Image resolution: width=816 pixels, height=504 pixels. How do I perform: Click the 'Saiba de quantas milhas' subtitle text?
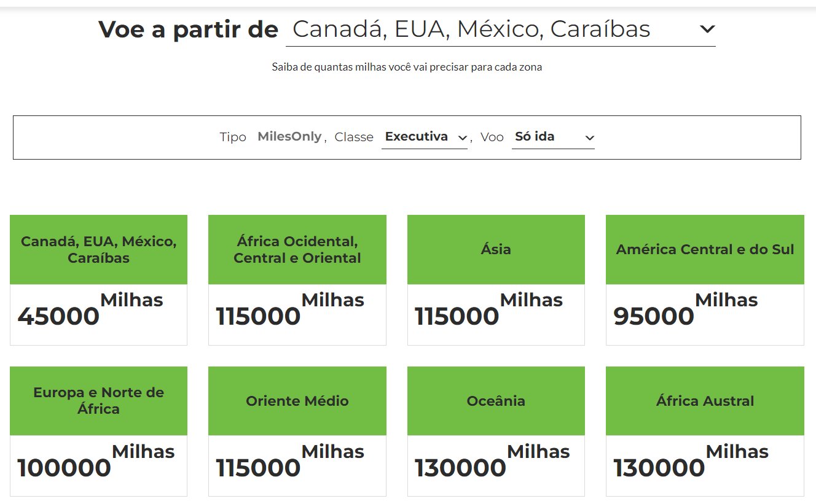pyautogui.click(x=407, y=67)
